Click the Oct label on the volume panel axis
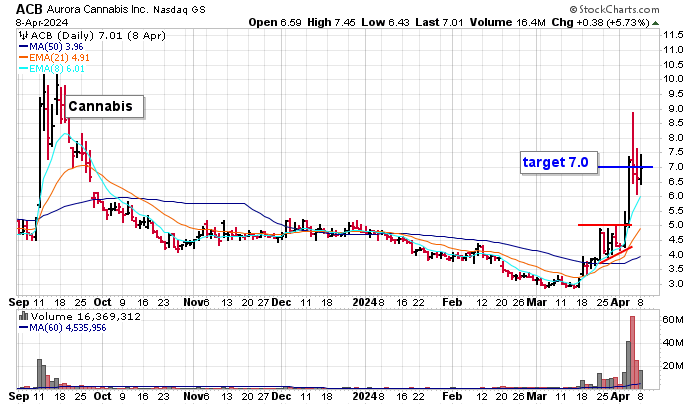The height and width of the screenshot is (405, 700). [102, 396]
